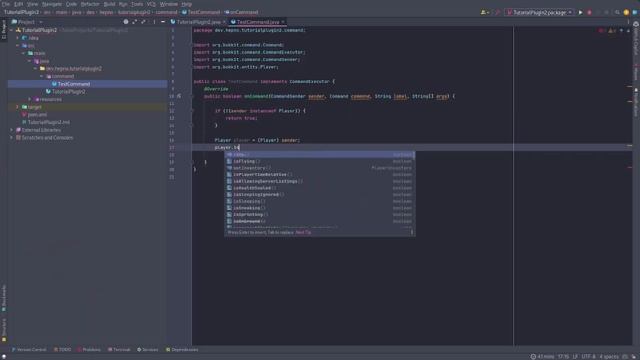Switch to the TutorialPlugin2.java editor tab
The height and width of the screenshot is (360, 640).
[x=198, y=22]
